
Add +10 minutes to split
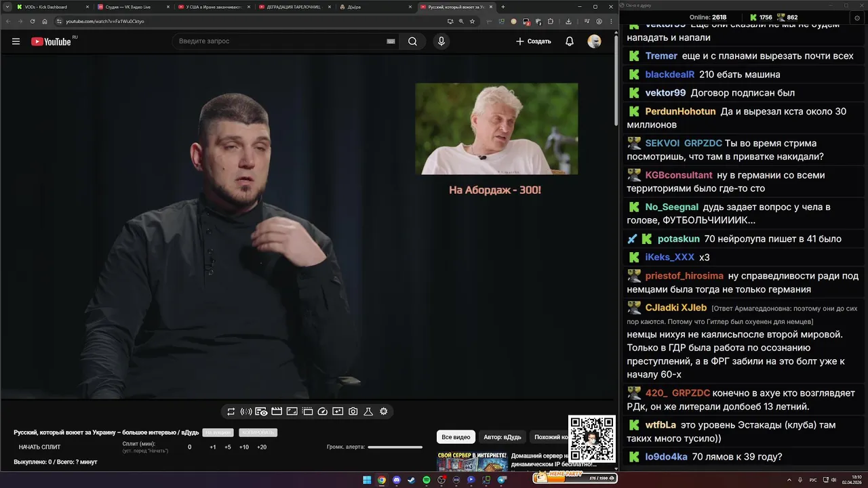(x=244, y=447)
